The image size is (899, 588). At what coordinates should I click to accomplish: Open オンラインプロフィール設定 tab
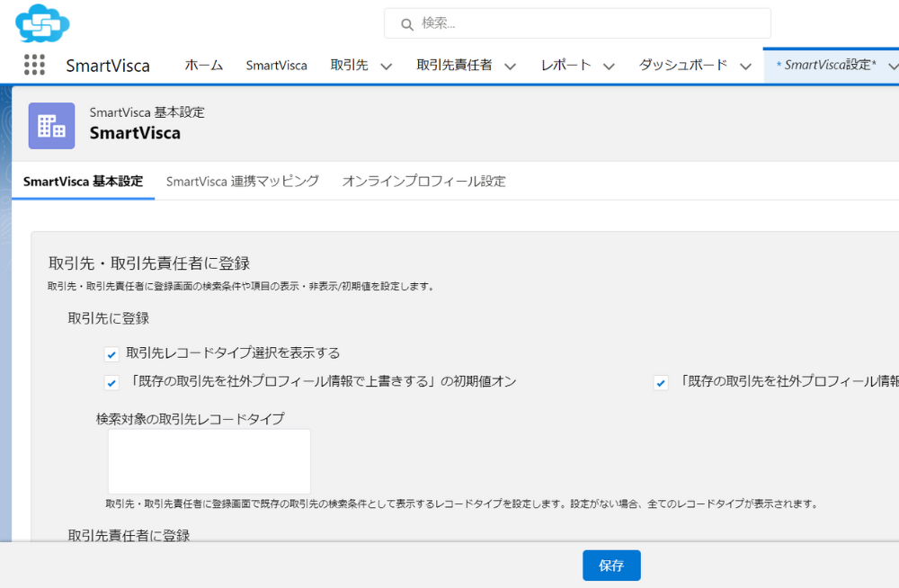pos(423,181)
